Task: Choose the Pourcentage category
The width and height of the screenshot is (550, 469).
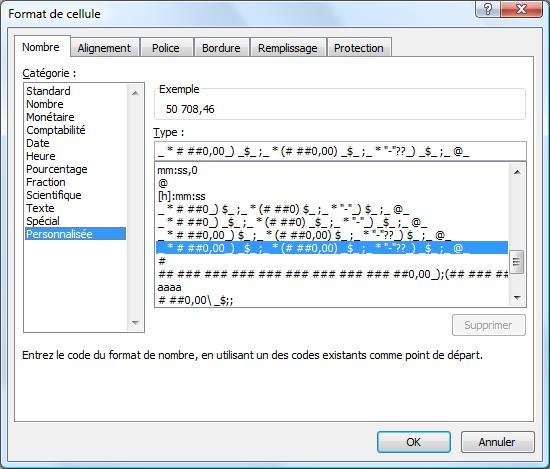Action: click(57, 169)
